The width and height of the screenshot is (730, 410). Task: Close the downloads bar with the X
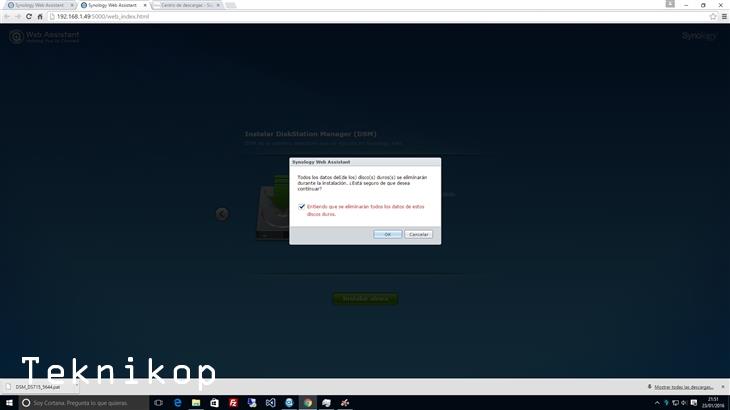(723, 385)
